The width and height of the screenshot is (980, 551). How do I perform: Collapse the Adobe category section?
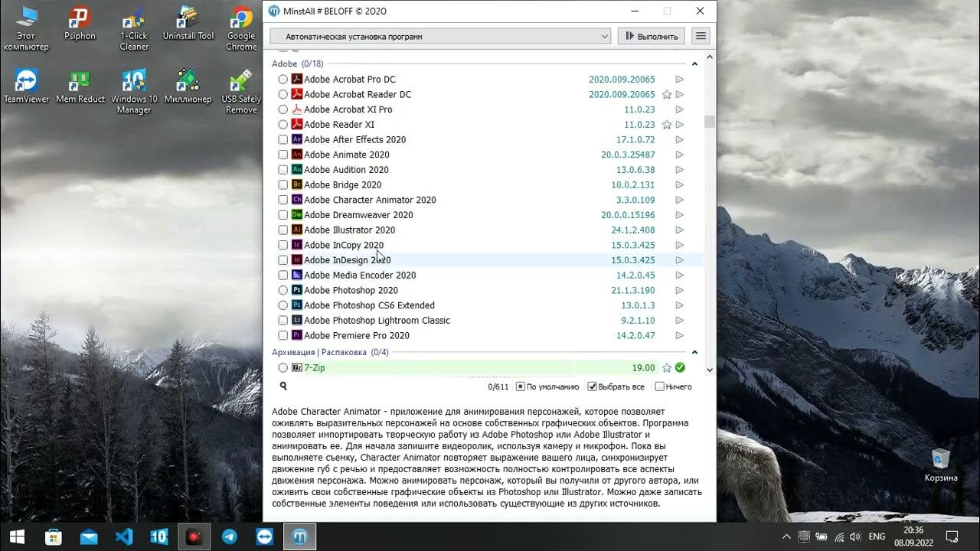694,64
